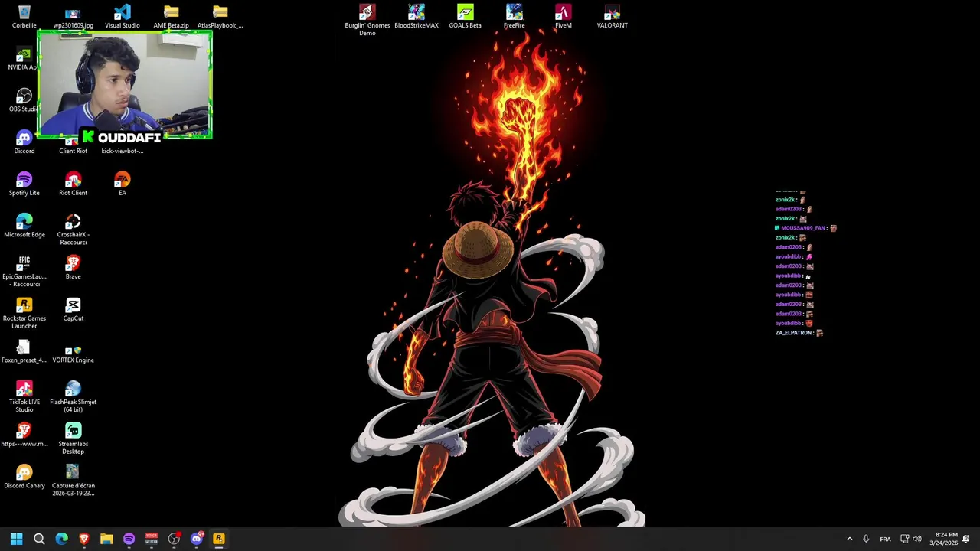Select the Capture d'écran screenshot file
Screen dimensions: 980x551
(x=73, y=481)
